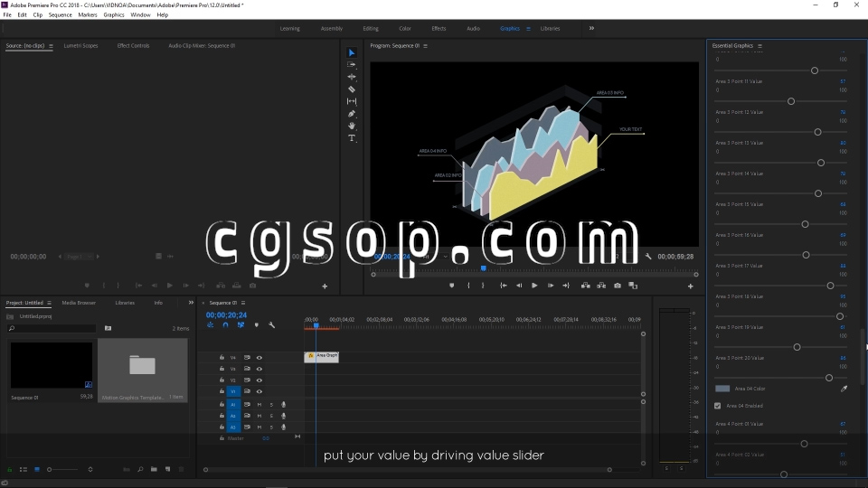Click Project panel search field
This screenshot has width=868, height=488.
click(52, 329)
